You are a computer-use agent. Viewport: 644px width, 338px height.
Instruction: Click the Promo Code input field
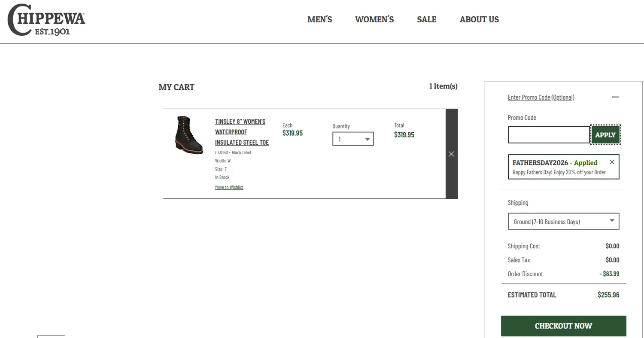tap(549, 135)
